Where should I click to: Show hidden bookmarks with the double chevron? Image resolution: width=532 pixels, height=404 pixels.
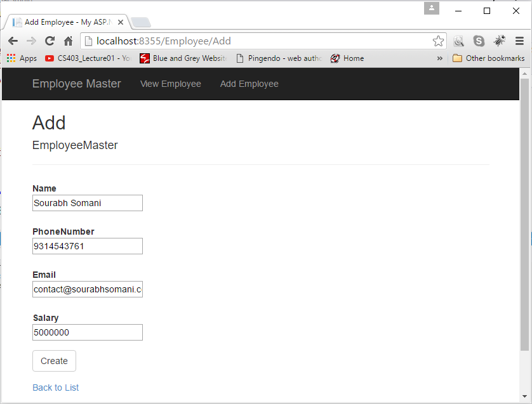[x=440, y=58]
